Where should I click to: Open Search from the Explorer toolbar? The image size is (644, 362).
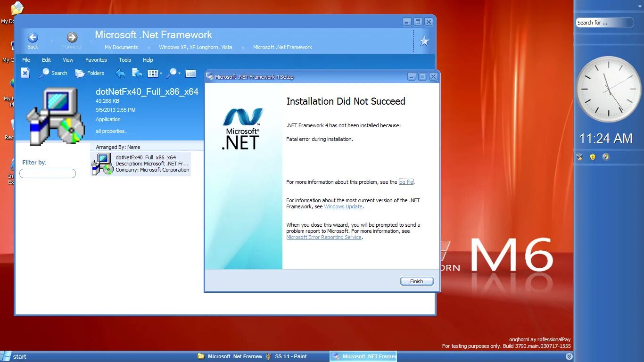(53, 73)
